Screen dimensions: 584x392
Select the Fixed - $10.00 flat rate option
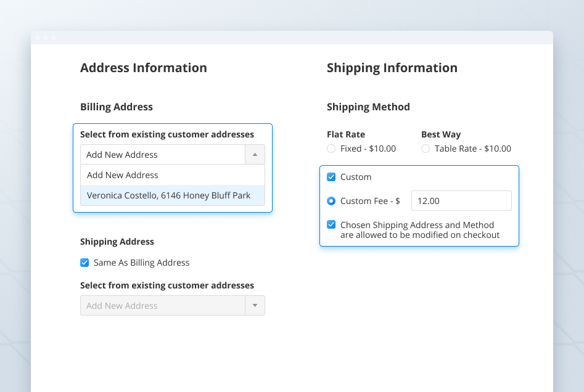pos(331,149)
